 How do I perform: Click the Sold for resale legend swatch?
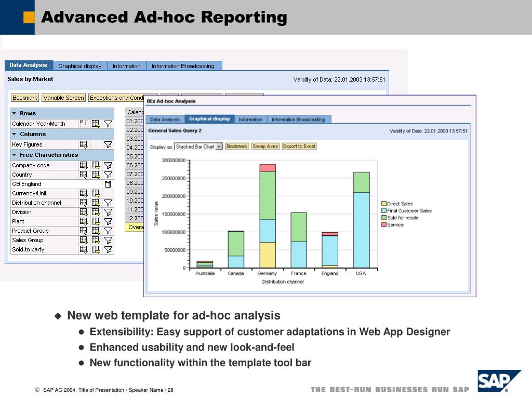click(384, 218)
